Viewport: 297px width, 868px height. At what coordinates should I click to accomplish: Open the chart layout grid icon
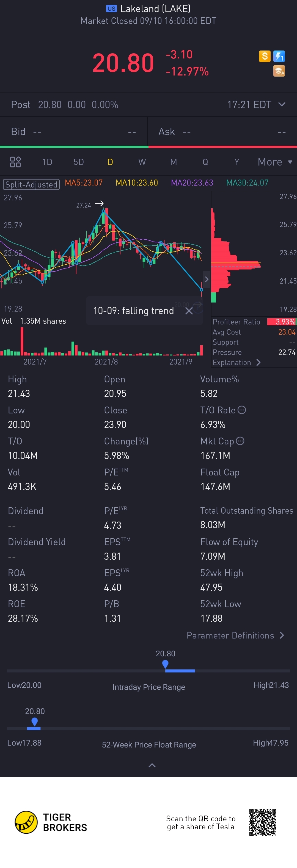click(15, 162)
